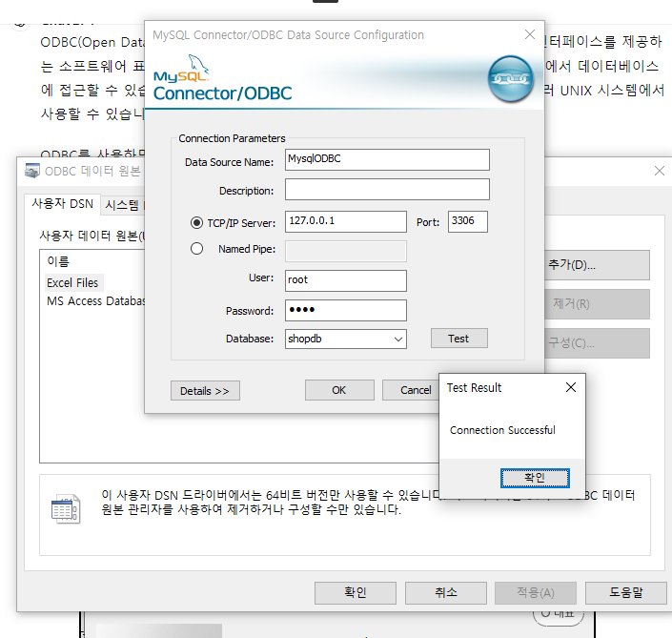Click 추가(D)... to add a data source
The image size is (672, 638).
click(x=597, y=265)
